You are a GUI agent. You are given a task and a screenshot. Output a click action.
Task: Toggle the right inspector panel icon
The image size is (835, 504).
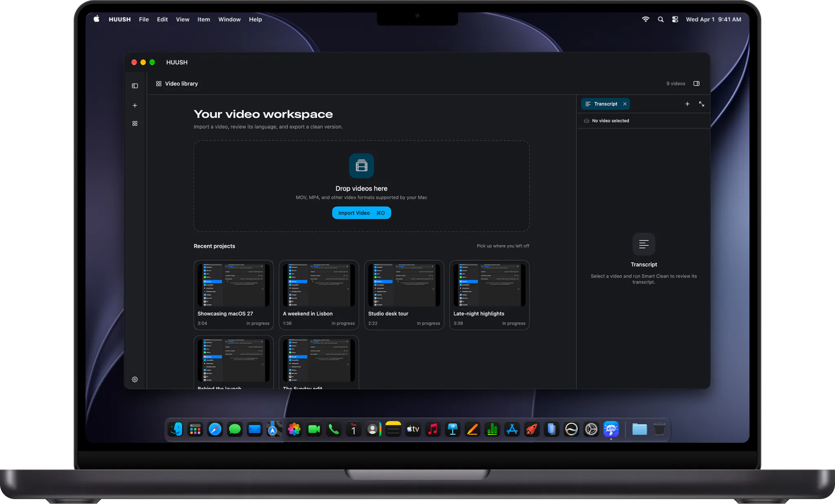click(696, 84)
